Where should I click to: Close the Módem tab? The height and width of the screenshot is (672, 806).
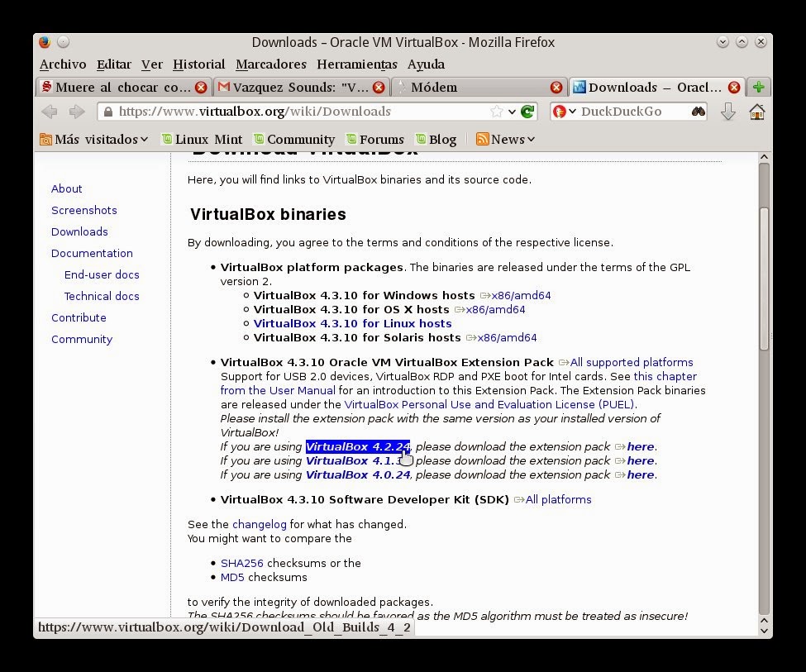tap(556, 88)
